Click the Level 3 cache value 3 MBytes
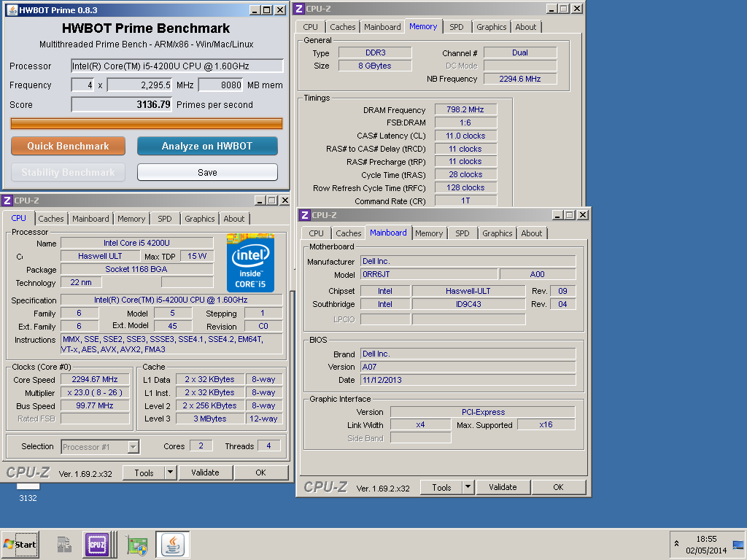747x560 pixels. (210, 419)
